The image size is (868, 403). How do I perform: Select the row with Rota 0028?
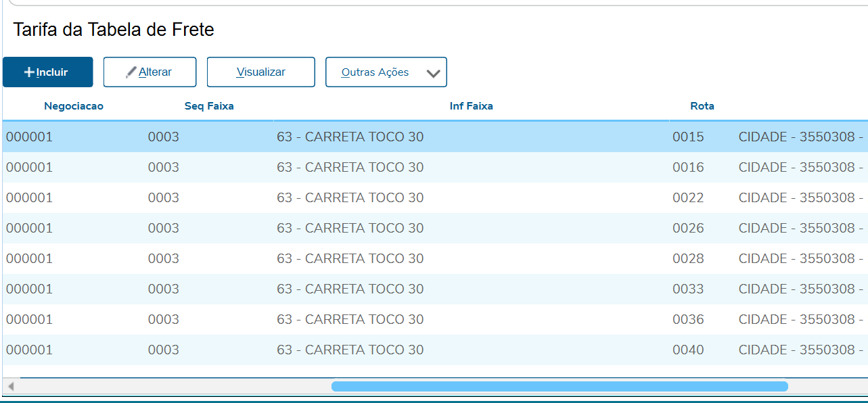tap(435, 258)
